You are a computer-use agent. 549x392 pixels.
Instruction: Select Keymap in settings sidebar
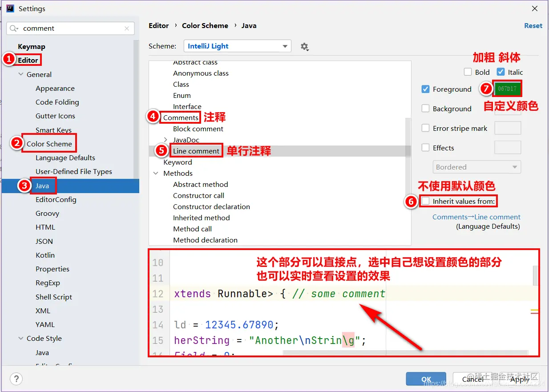coord(32,46)
